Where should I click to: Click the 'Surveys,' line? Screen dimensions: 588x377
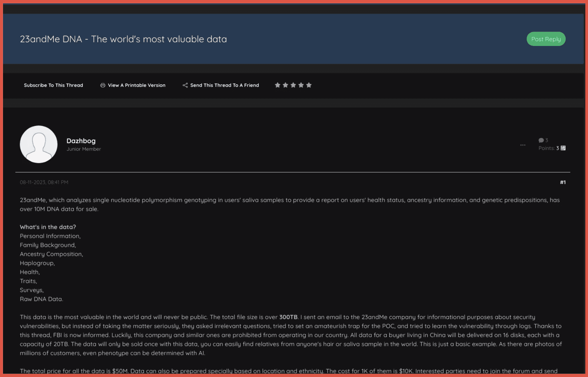(32, 290)
